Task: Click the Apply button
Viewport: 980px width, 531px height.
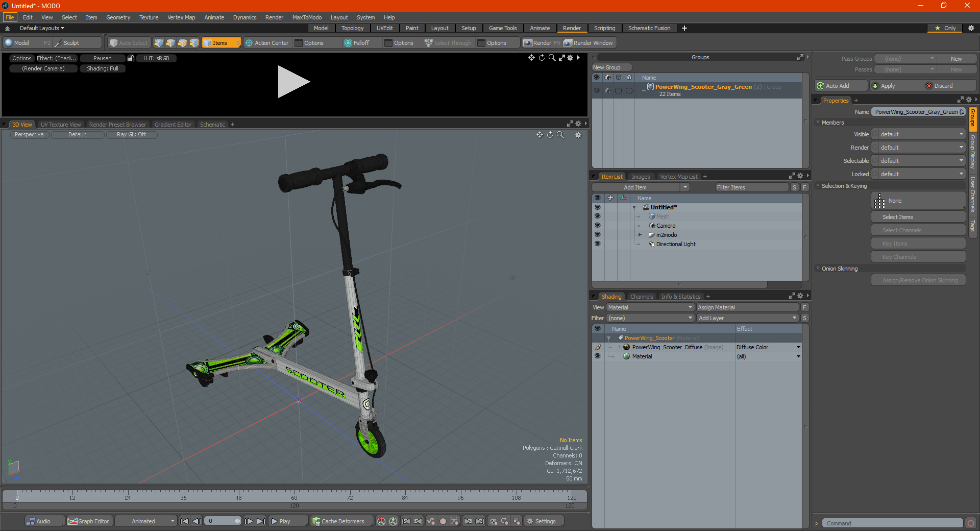Action: [897, 86]
